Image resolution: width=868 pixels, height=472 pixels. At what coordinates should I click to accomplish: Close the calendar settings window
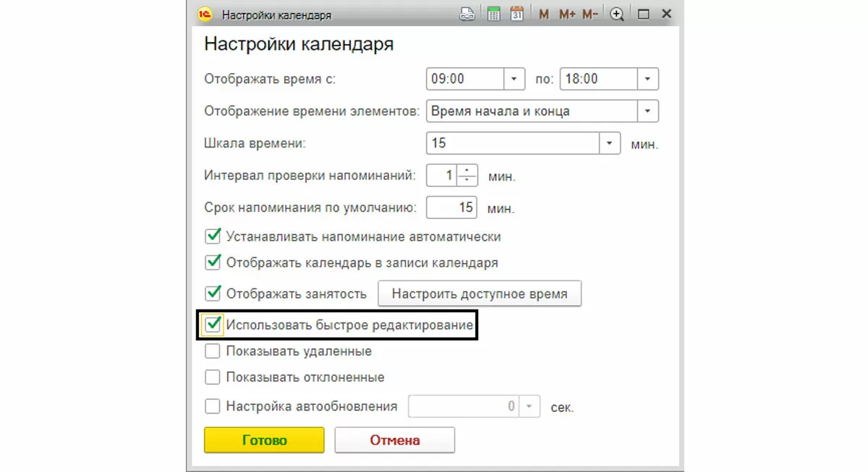[667, 14]
